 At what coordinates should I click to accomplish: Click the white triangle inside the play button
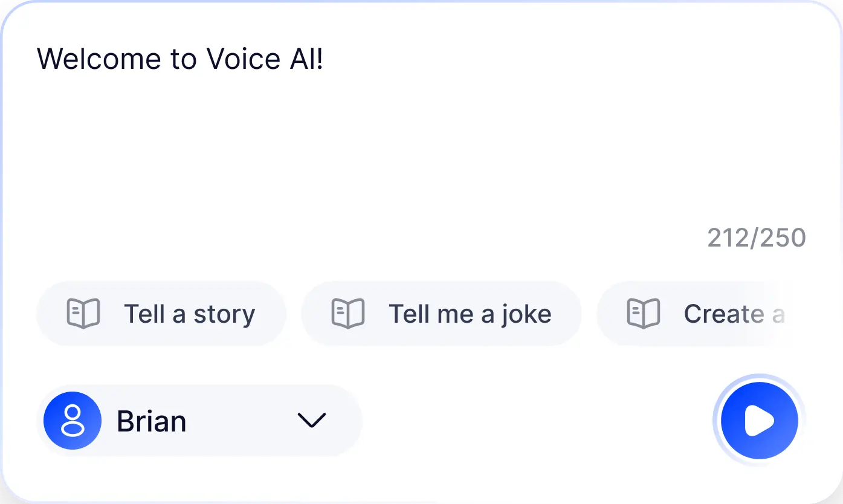(x=759, y=421)
